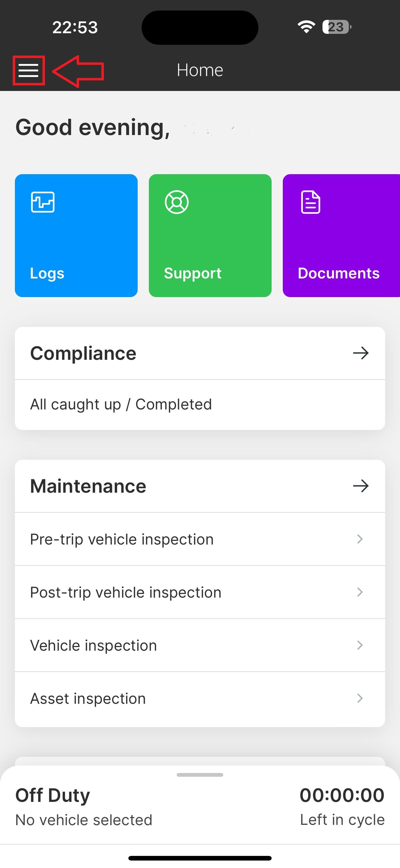Open the hamburger menu
The height and width of the screenshot is (868, 400).
tap(29, 70)
